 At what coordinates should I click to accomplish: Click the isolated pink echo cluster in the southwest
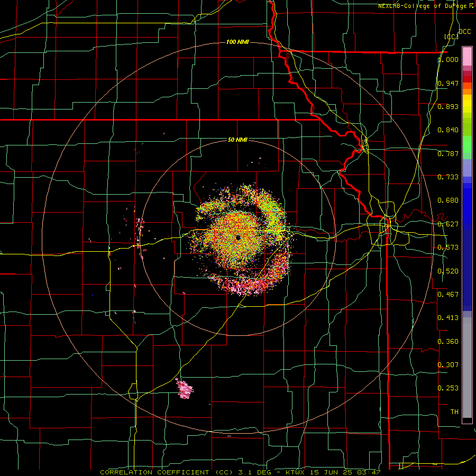pos(184,389)
